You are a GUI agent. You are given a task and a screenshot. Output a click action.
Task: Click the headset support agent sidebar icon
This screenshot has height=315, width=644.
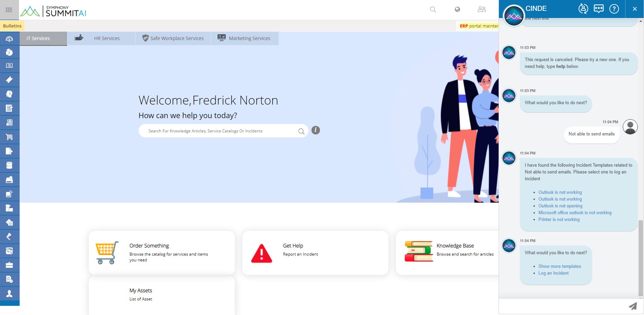tap(9, 94)
